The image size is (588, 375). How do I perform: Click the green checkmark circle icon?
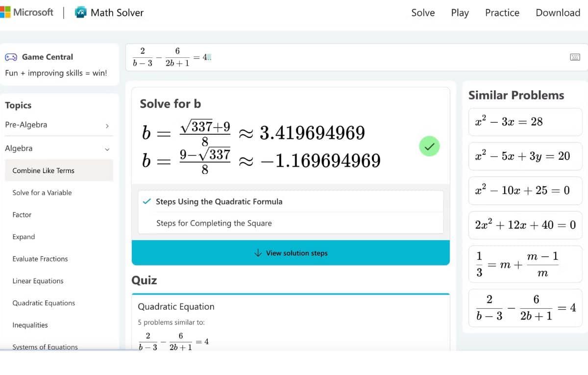[429, 146]
